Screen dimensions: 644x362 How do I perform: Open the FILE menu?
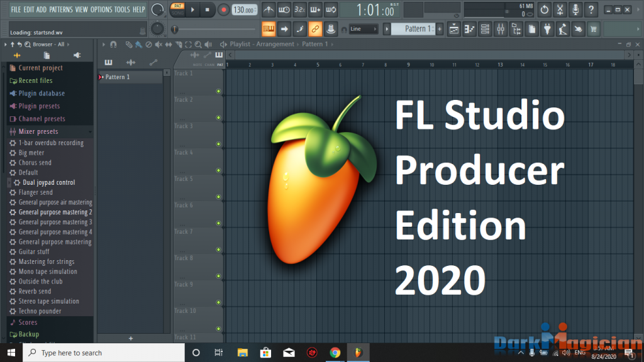pos(16,9)
